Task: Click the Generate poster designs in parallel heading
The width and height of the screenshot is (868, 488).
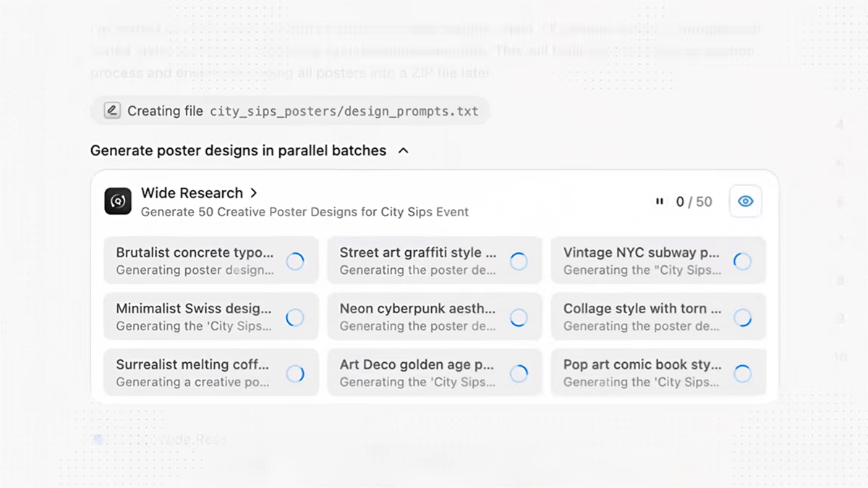Action: coord(238,150)
